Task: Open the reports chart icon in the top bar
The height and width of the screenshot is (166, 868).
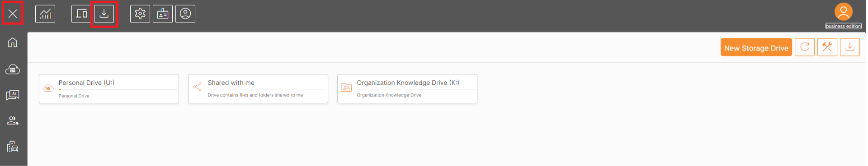Action: click(45, 14)
